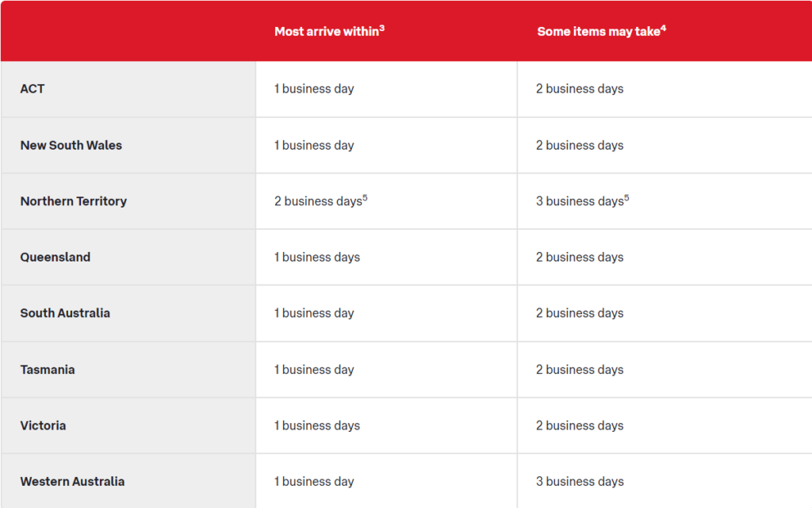Viewport: 812px width, 508px height.
Task: Click ACT's '1 business day' cell
Action: (x=386, y=89)
